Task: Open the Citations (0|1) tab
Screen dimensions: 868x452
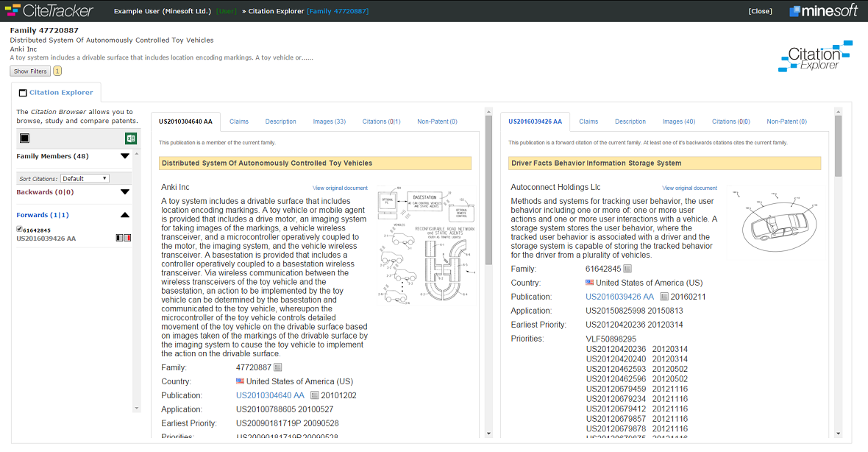Action: (382, 121)
